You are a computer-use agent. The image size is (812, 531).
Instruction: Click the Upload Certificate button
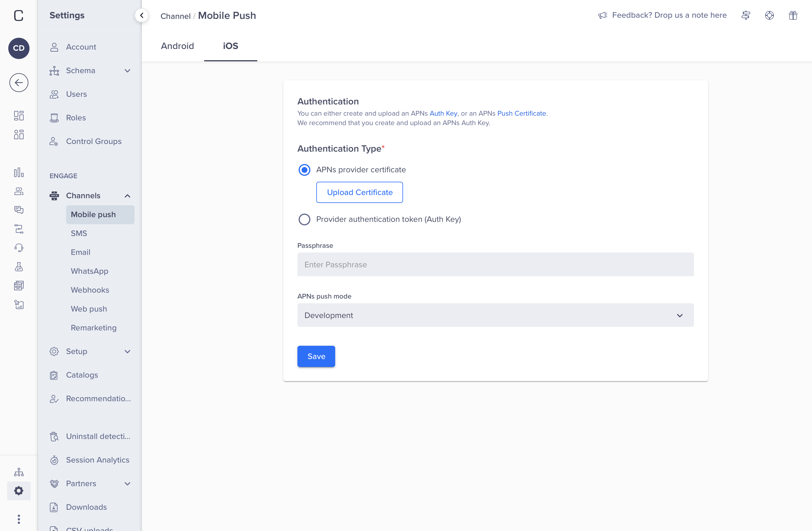pos(359,192)
